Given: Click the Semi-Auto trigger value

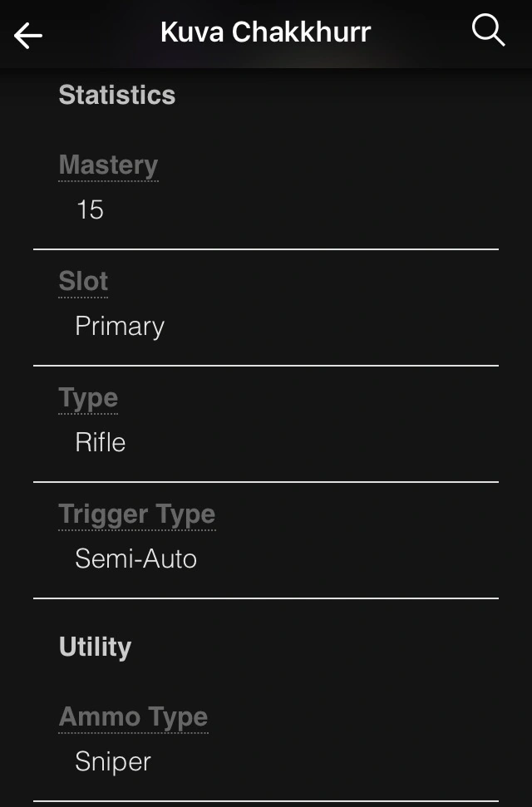Looking at the screenshot, I should pyautogui.click(x=135, y=559).
